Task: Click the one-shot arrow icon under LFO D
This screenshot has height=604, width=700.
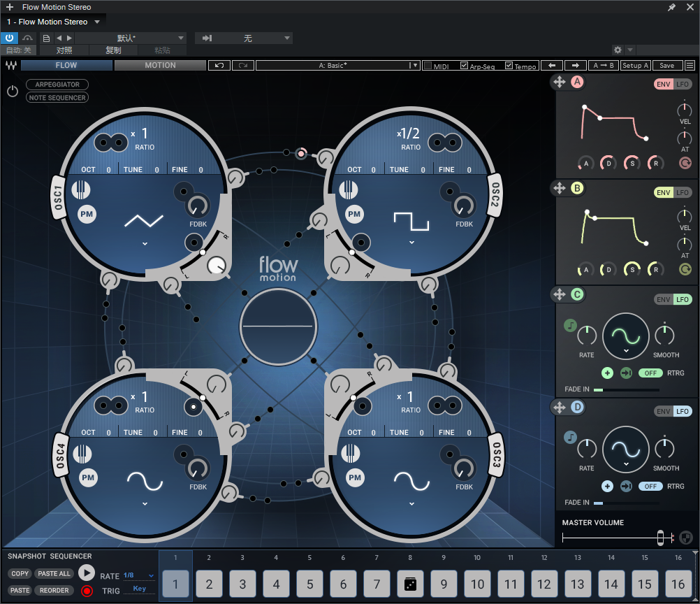Action: point(627,486)
